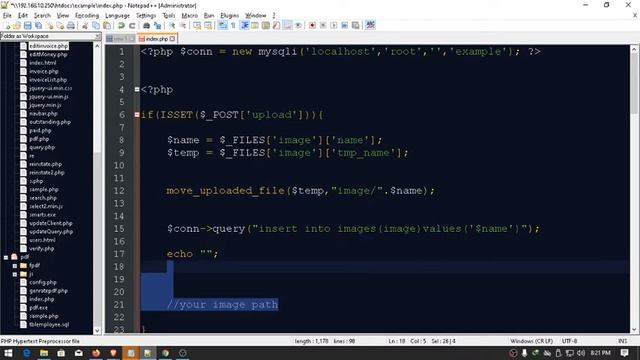Screen dimensions: 640x360
Task: Toggle Show All Characters icon
Action: point(233,25)
